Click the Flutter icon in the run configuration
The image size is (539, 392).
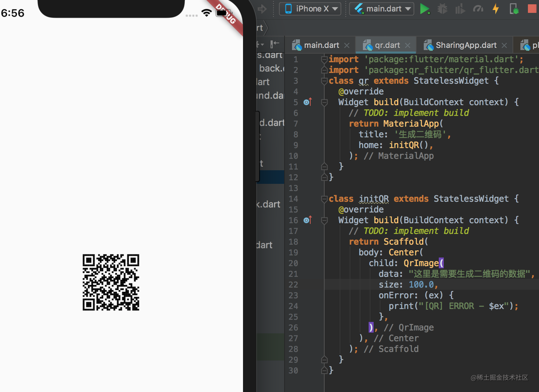[359, 9]
